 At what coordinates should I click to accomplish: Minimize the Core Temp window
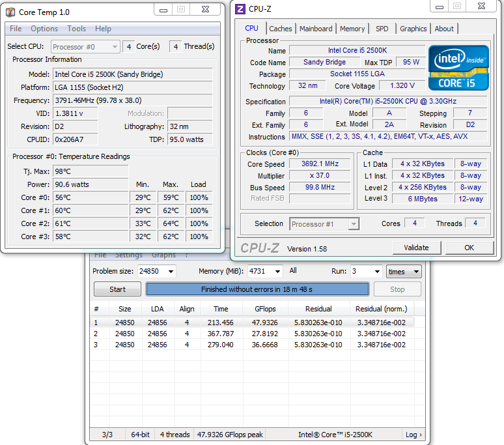point(163,10)
